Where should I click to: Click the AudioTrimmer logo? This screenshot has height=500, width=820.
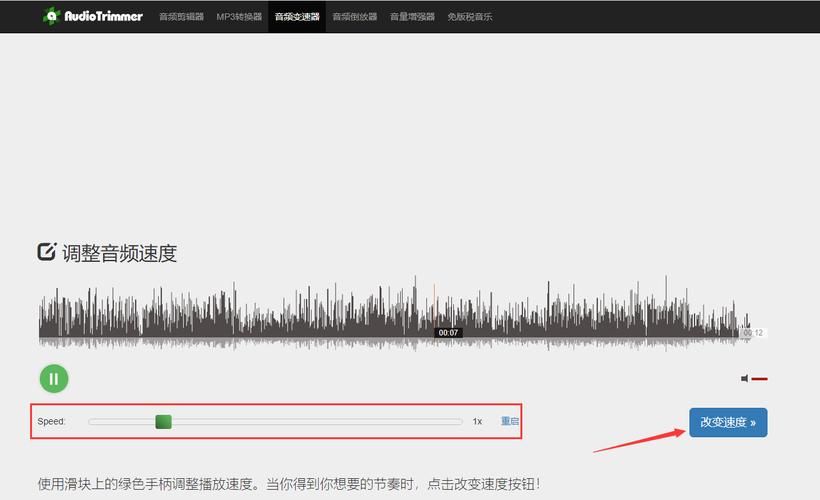pos(93,16)
